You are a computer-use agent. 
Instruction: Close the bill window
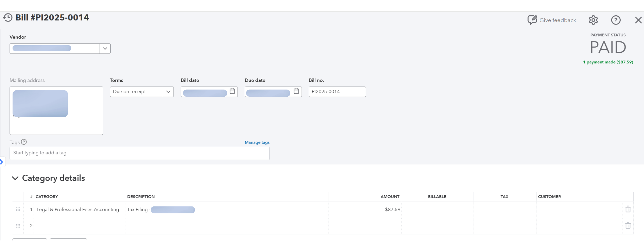[x=638, y=20]
